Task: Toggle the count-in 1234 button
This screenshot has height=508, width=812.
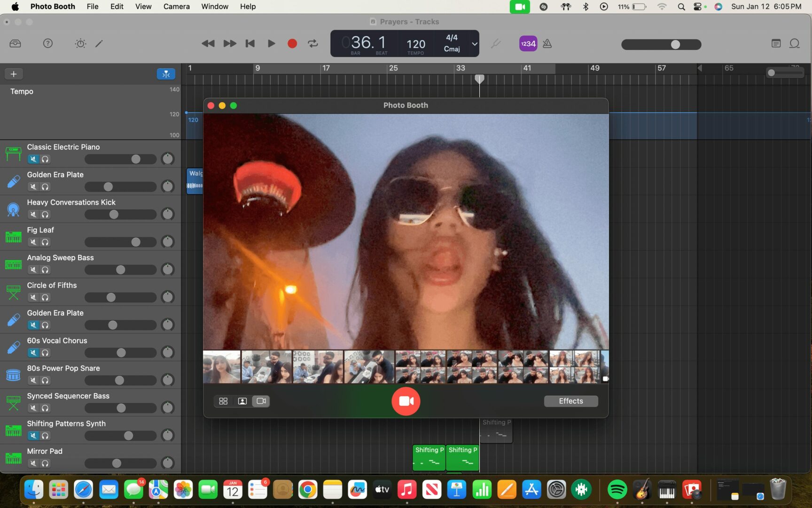Action: [x=528, y=44]
